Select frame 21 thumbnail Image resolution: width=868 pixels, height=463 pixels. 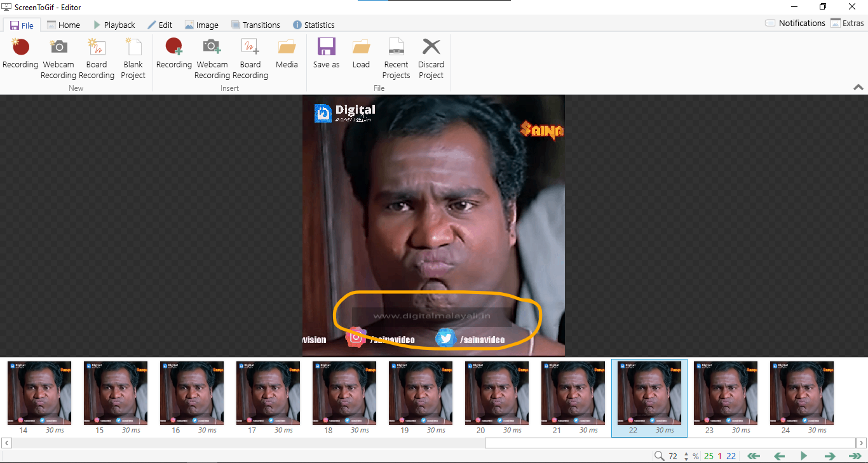click(573, 398)
